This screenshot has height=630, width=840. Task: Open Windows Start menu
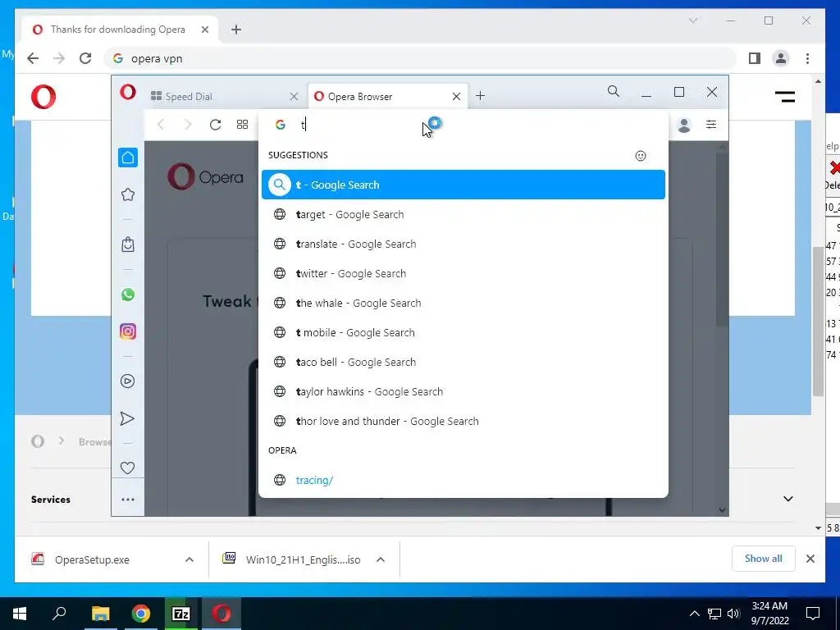pyautogui.click(x=20, y=614)
